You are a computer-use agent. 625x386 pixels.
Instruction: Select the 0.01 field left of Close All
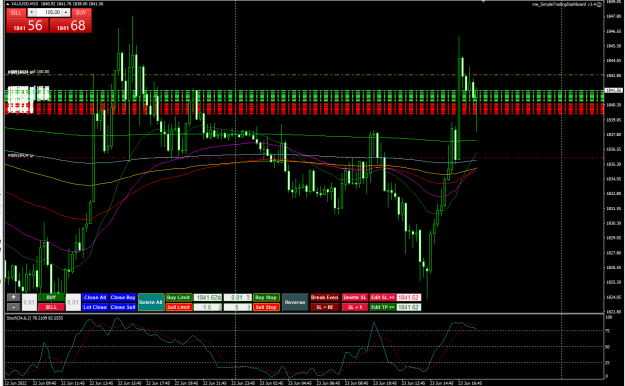[x=73, y=302]
